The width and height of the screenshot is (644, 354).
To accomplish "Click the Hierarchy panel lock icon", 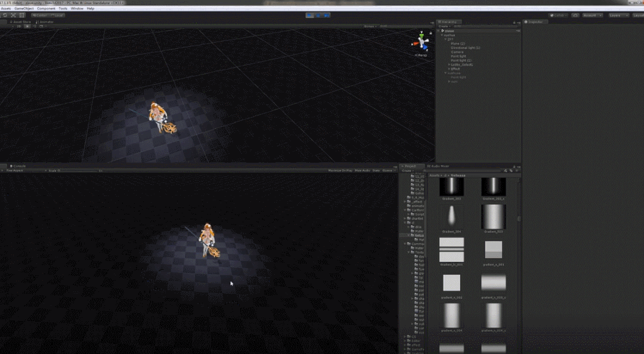I will coord(515,21).
